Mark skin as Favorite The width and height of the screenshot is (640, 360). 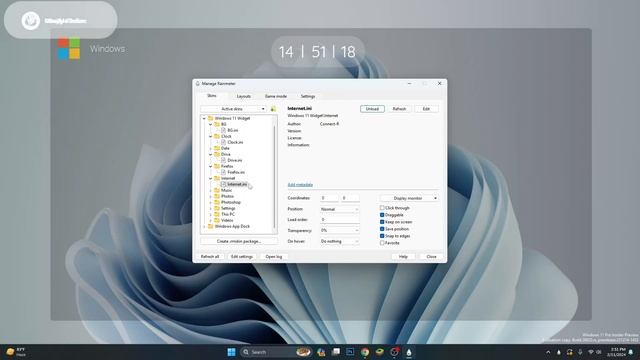pyautogui.click(x=382, y=243)
